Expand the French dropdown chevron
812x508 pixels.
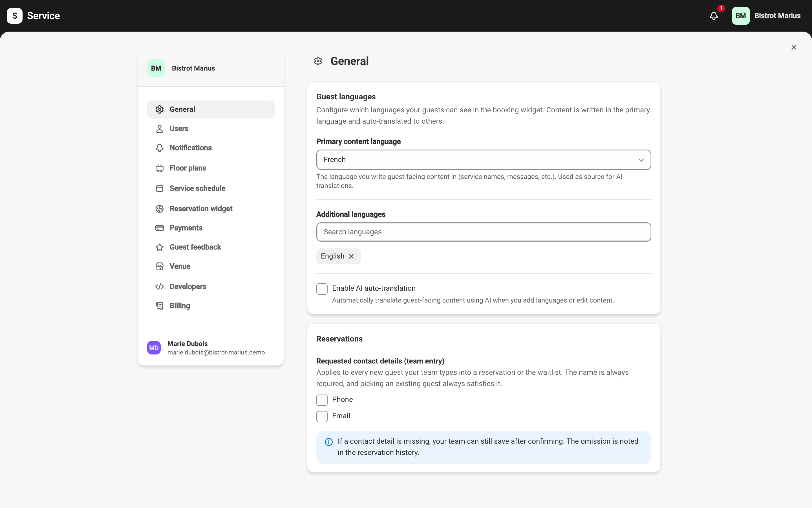pyautogui.click(x=641, y=160)
